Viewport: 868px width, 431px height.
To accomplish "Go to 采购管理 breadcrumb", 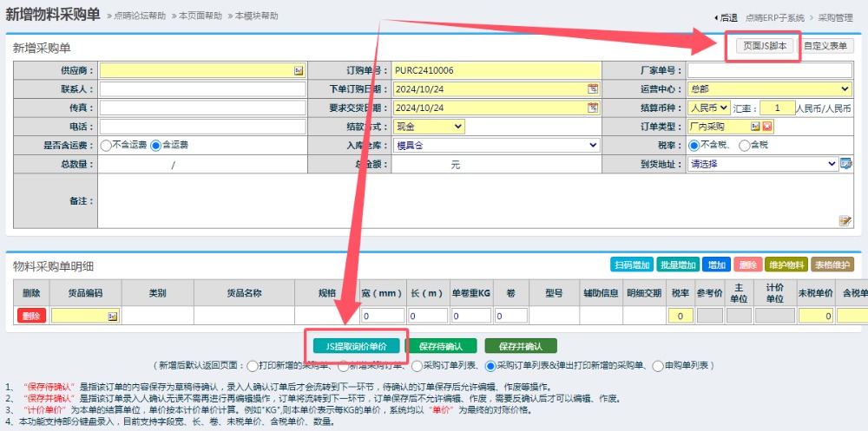I will [x=837, y=17].
